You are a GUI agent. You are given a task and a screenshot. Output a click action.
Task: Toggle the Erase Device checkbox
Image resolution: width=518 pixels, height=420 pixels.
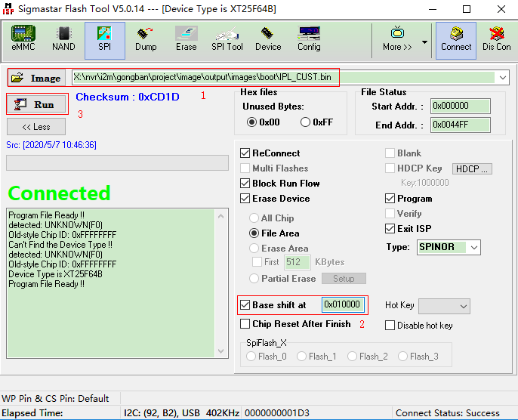(x=245, y=198)
